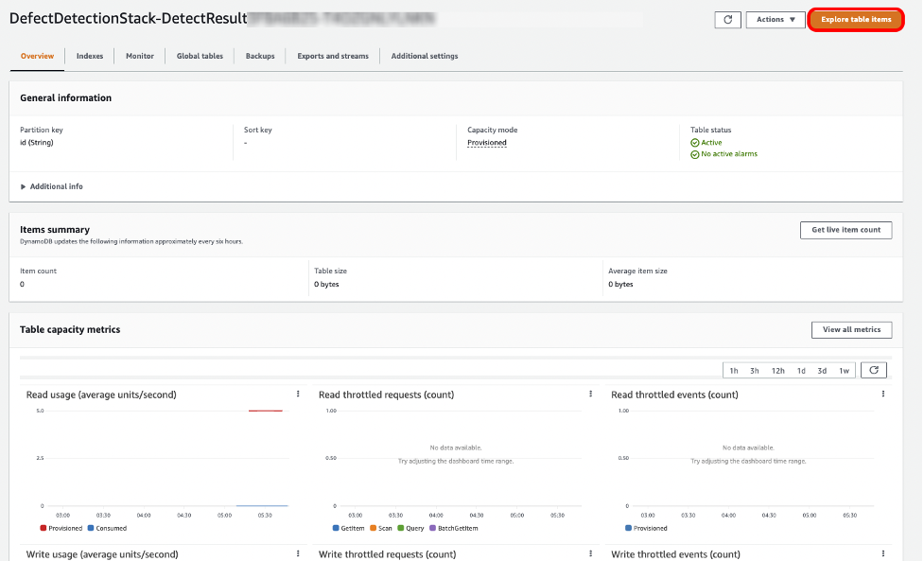
Task: Toggle GetItem legend in throttled requests chart
Action: point(349,528)
